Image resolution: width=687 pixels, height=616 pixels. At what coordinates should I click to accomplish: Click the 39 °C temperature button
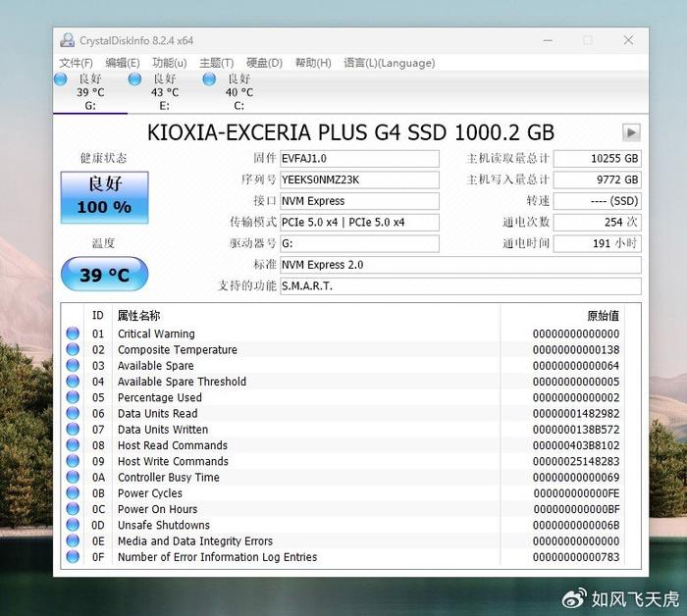pos(105,274)
